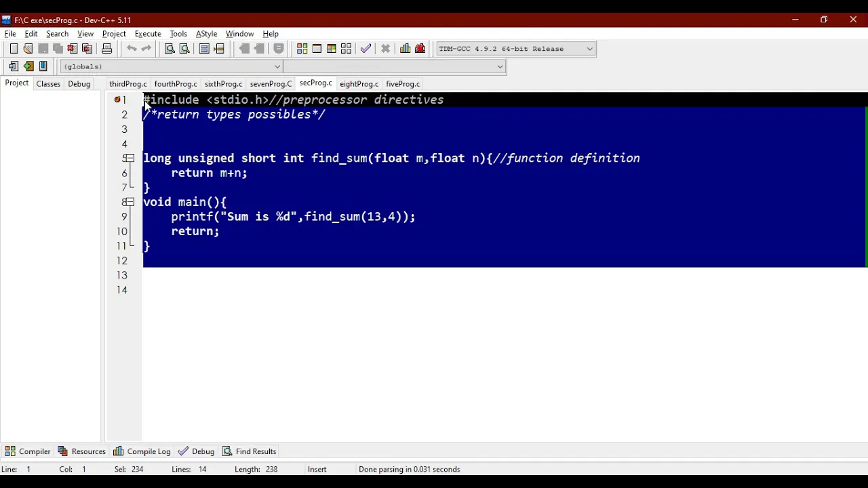868x488 pixels.
Task: Click the Delete Profiling Information icon
Action: coord(420,49)
